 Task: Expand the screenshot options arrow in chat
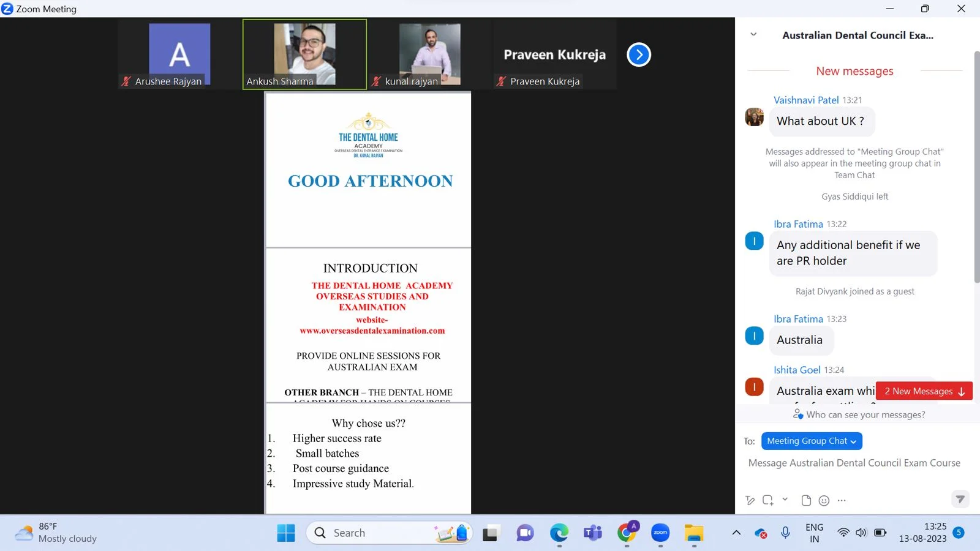(x=785, y=500)
